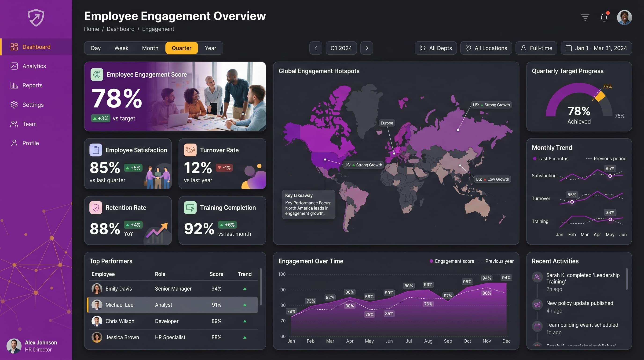Open the All Locations filter dropdown
This screenshot has width=644, height=360.
[486, 48]
